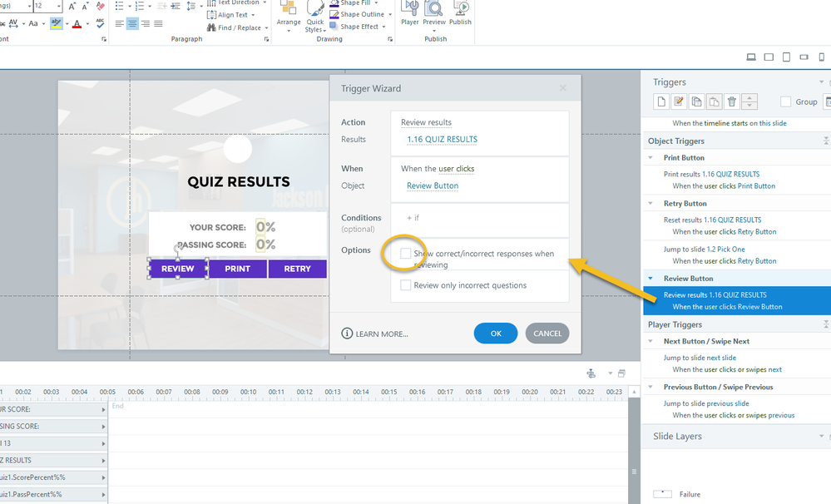Screen dimensions: 831x504
Task: Apply right text alignment
Action: (x=146, y=23)
